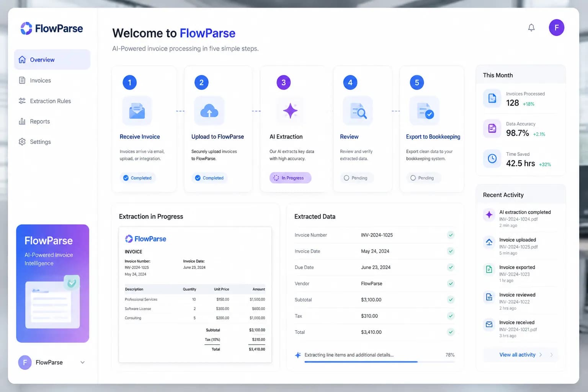This screenshot has width=588, height=392.
Task: Toggle the Invoice Date verified checkmark
Action: pos(451,251)
